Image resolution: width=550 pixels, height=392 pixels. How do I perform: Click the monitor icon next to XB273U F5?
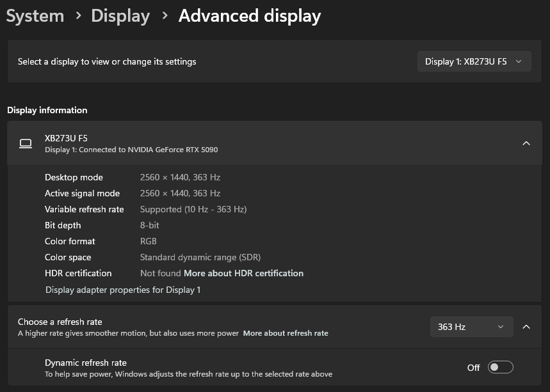pyautogui.click(x=26, y=144)
